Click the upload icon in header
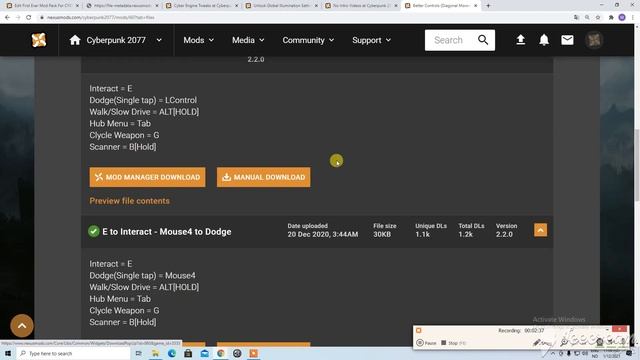The width and height of the screenshot is (640, 360). pyautogui.click(x=520, y=40)
